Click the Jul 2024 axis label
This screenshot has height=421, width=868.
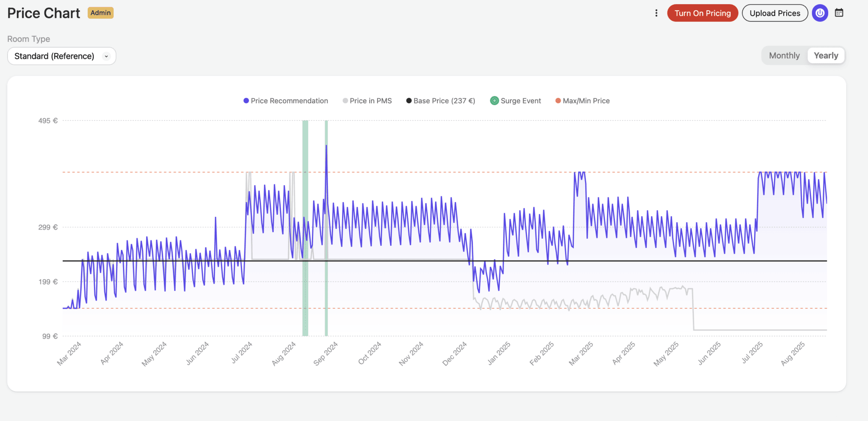point(242,353)
